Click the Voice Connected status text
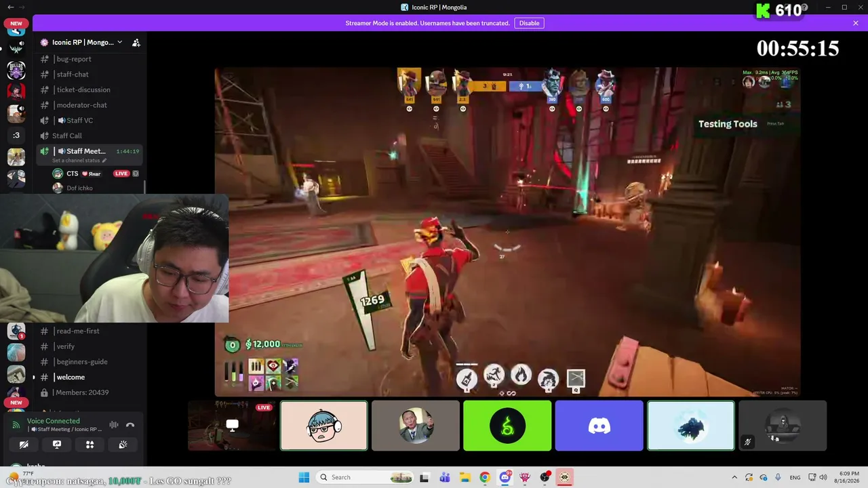Screen dimensions: 868x488 (54, 421)
